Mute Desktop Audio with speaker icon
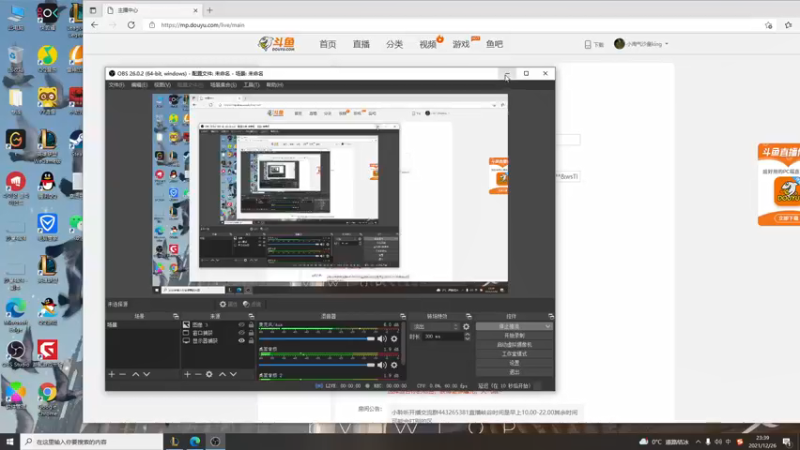The image size is (800, 450). [382, 365]
